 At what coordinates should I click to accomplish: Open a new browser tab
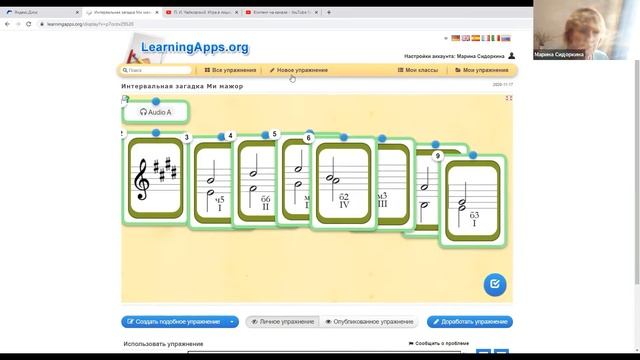click(329, 12)
